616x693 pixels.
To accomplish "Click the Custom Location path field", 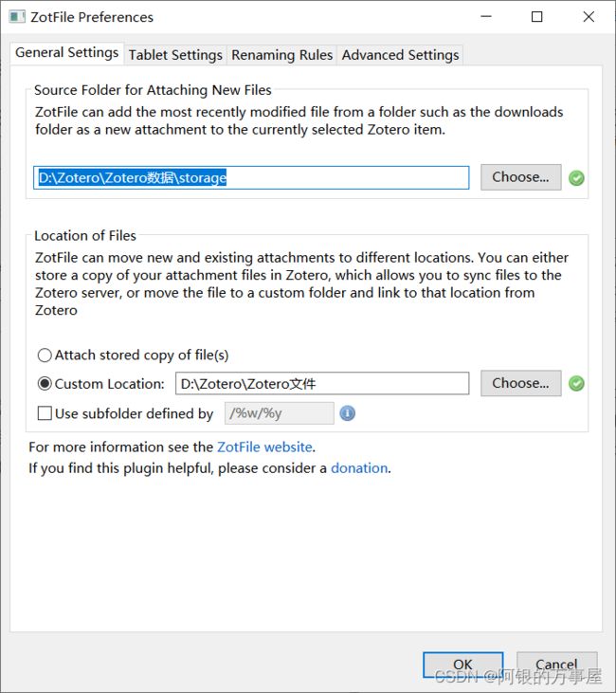I will pos(322,383).
